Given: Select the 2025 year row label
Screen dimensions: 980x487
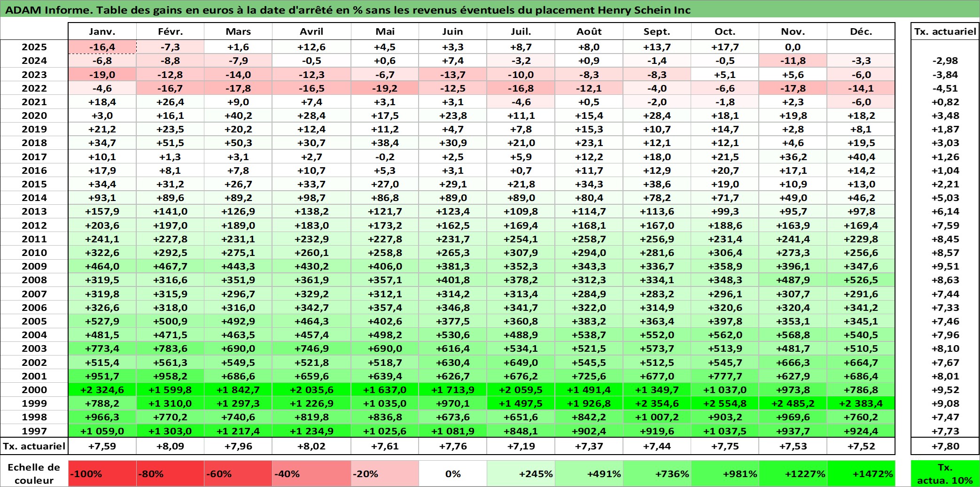Looking at the screenshot, I should coord(34,47).
